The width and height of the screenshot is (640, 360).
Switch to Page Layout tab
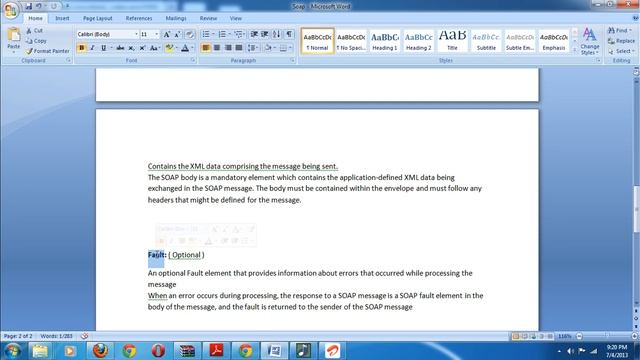click(98, 18)
